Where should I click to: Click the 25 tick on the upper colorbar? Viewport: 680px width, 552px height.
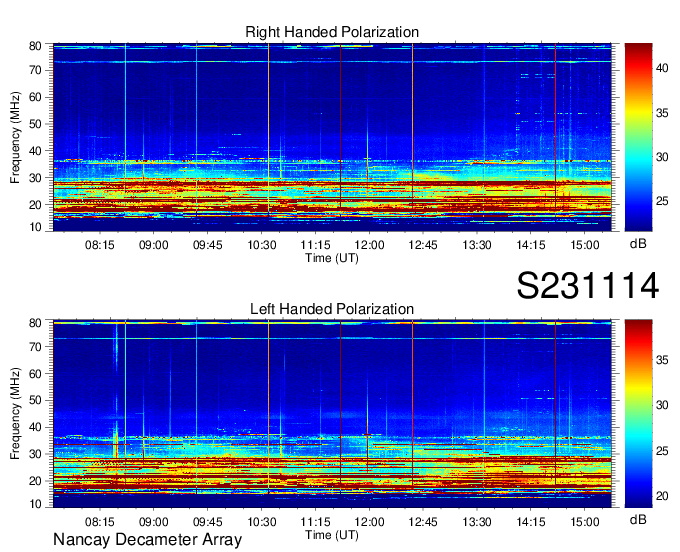(x=662, y=201)
